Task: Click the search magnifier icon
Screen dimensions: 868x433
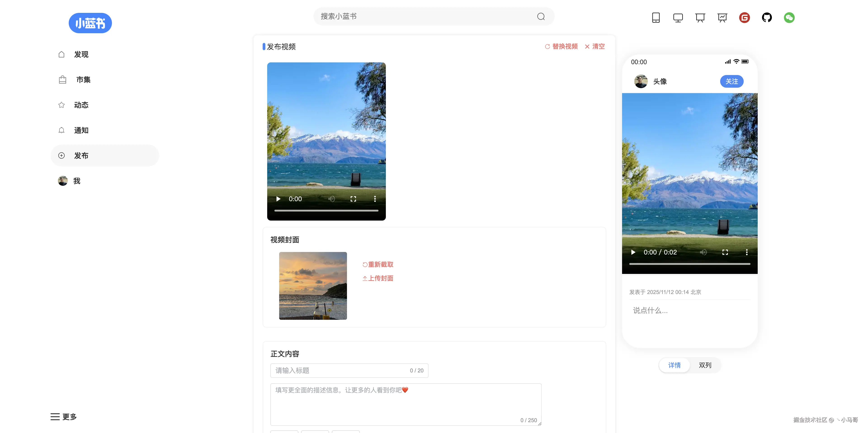Action: (x=541, y=16)
